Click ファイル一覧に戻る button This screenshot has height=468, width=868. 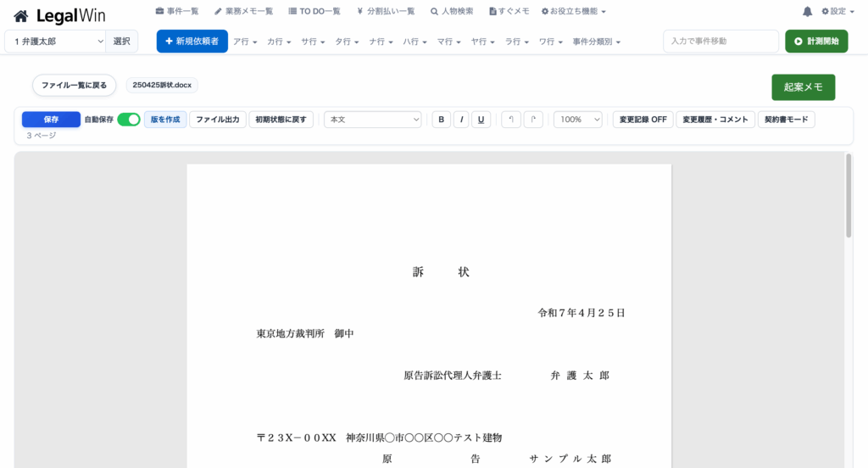coord(74,85)
